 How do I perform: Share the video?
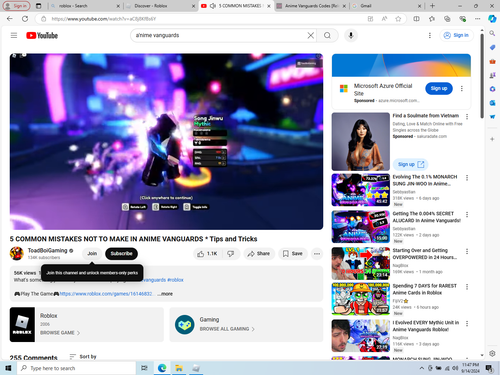coord(259,254)
